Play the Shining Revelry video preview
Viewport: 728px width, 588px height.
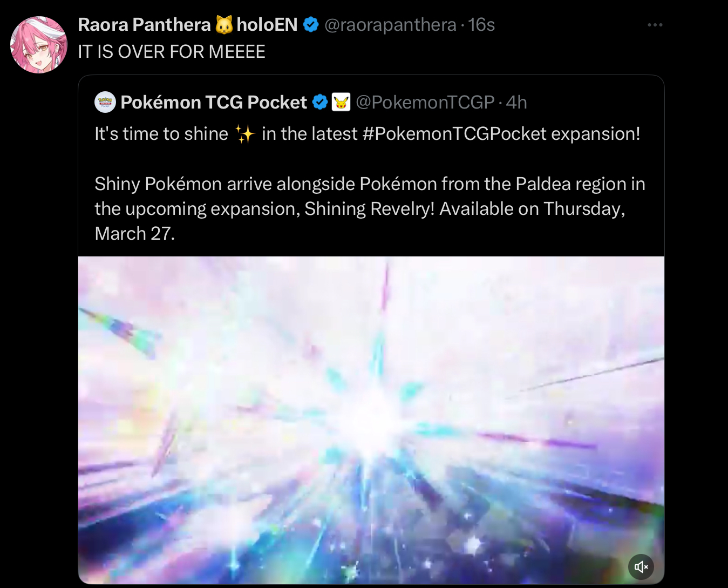371,420
